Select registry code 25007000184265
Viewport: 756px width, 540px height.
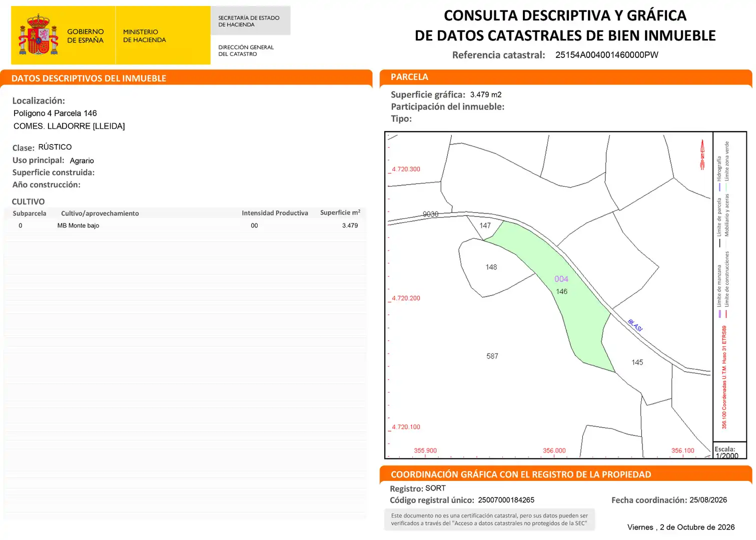point(506,500)
